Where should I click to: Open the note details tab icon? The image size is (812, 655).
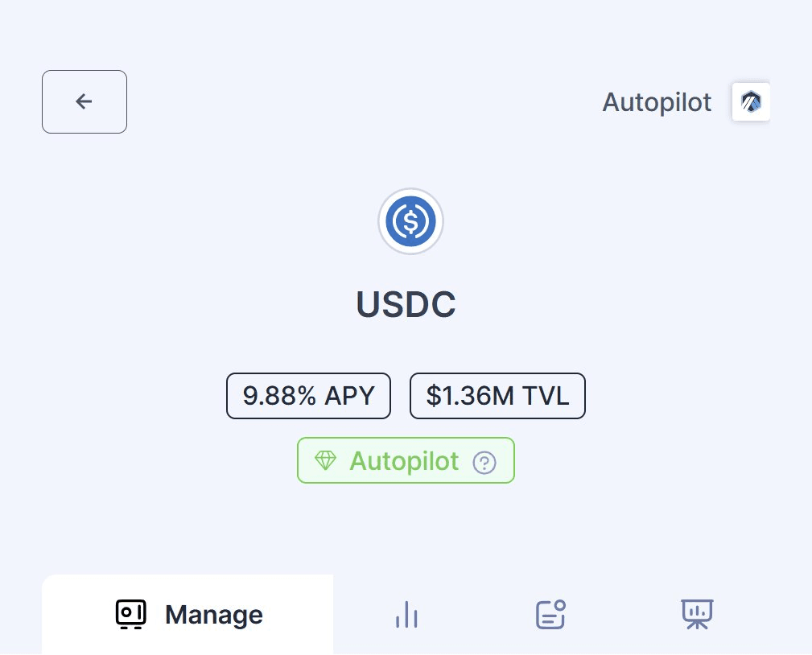551,615
